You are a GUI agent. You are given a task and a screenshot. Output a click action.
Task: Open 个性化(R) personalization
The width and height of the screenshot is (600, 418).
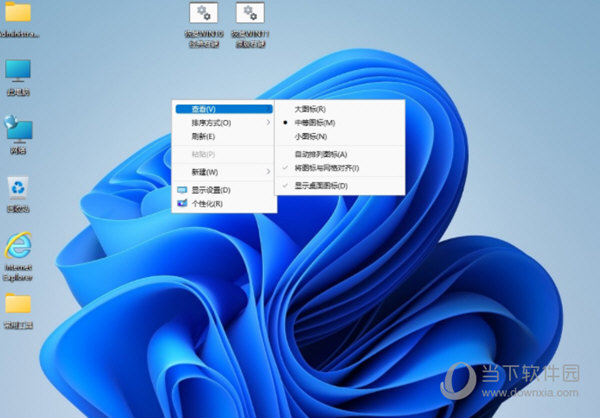tap(224, 204)
